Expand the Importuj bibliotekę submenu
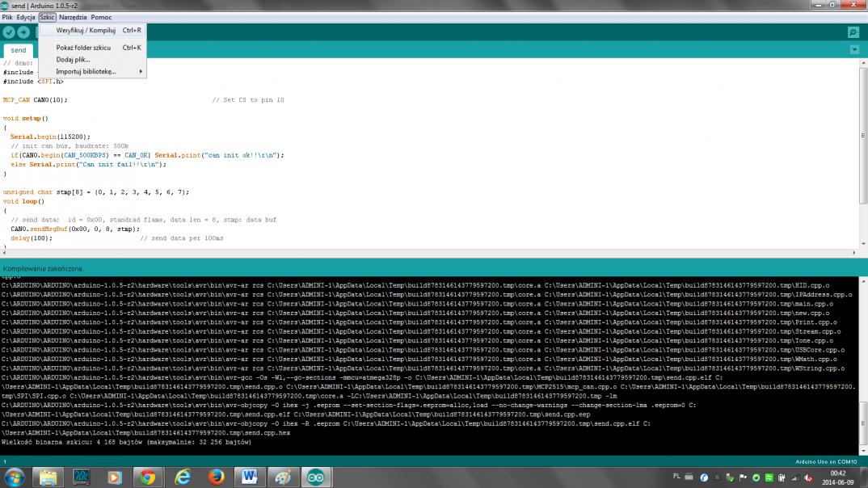 93,71
